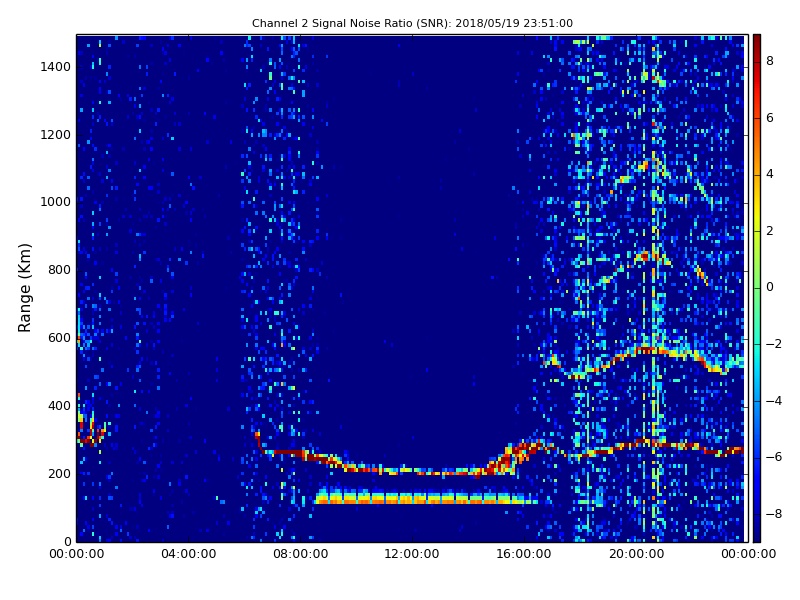
Task: Click the 04:00:00 time tick label
Action: 189,554
